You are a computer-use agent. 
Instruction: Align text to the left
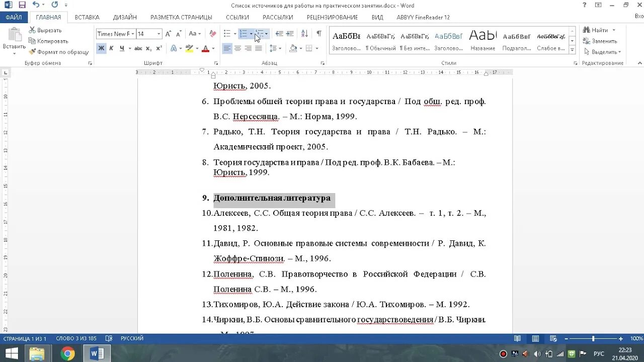coord(227,48)
